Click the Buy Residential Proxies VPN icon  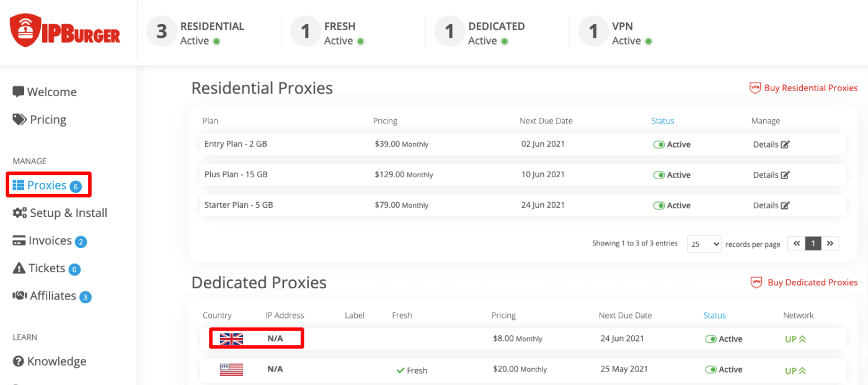click(755, 88)
